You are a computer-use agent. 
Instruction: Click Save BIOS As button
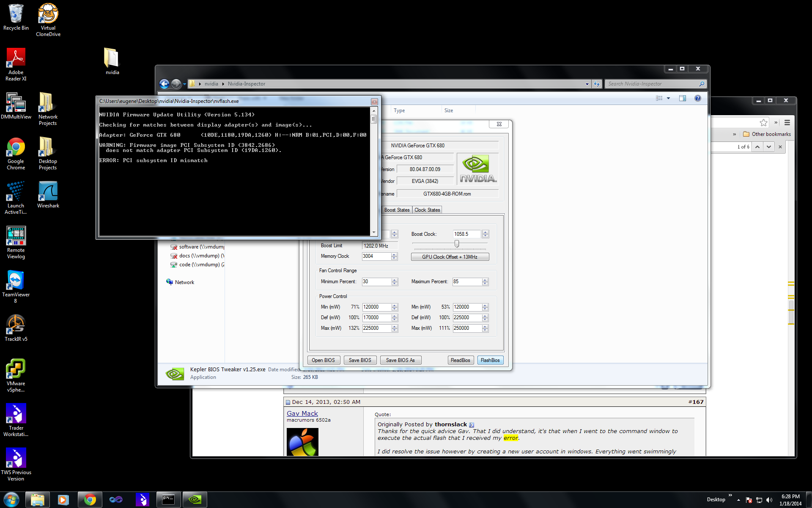coord(400,360)
